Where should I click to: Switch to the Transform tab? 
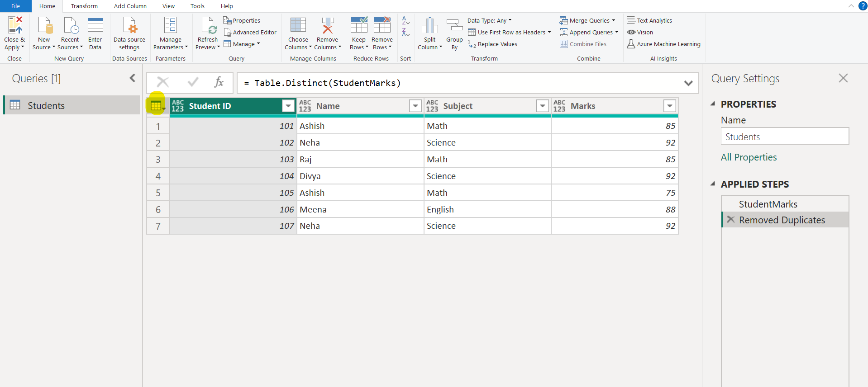84,6
